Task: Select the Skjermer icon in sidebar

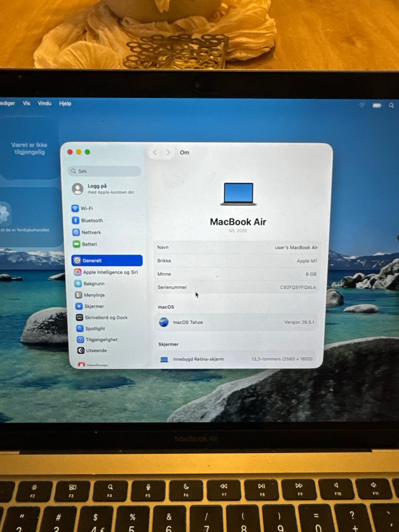Action: coord(79,306)
